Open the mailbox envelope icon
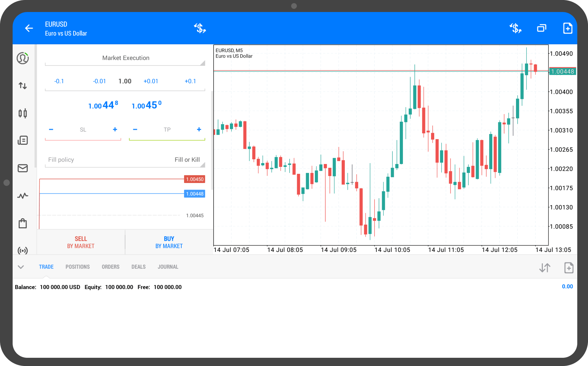Screen dimensions: 588x366 23,168
